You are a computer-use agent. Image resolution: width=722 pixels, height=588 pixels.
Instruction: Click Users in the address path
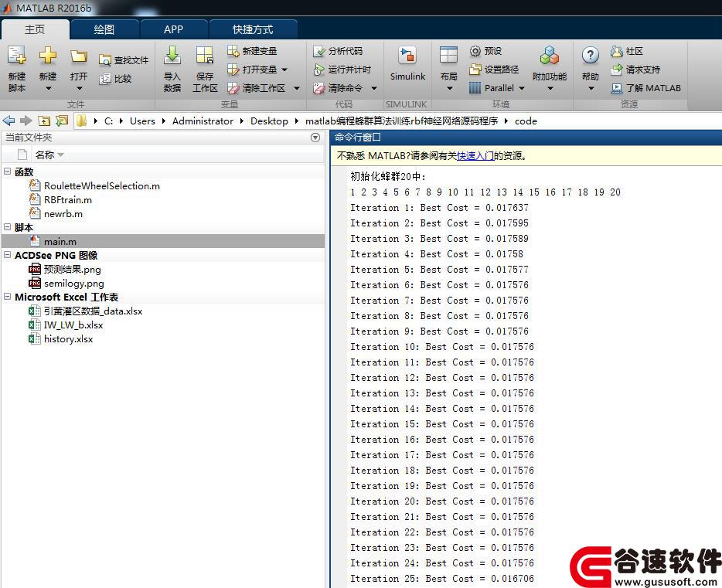(x=142, y=121)
